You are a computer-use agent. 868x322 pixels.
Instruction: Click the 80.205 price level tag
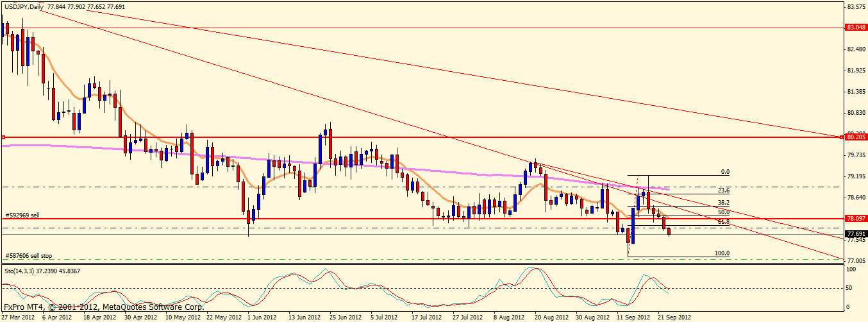pyautogui.click(x=856, y=137)
